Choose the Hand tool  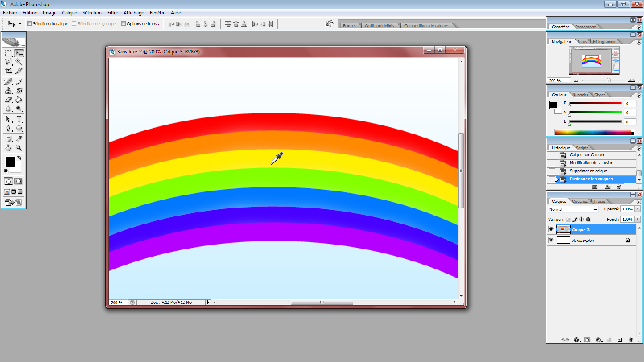coord(8,148)
